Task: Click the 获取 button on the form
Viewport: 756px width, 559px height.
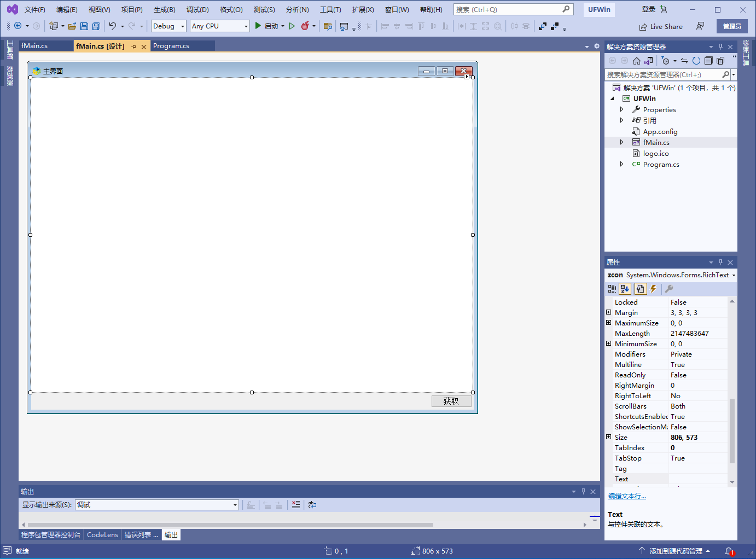Action: 451,401
